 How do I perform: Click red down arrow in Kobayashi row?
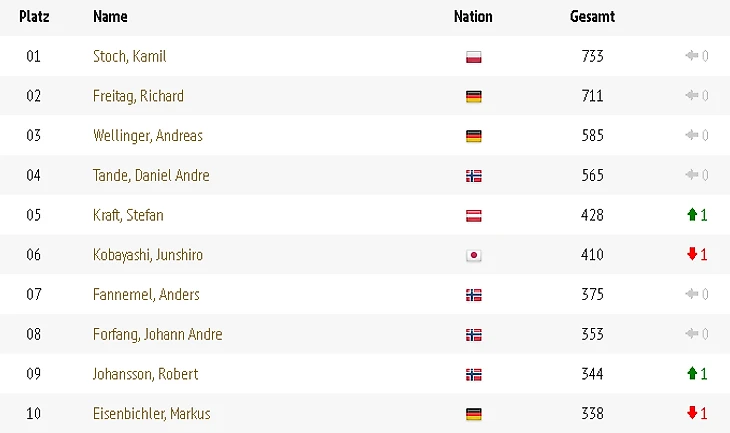point(692,254)
